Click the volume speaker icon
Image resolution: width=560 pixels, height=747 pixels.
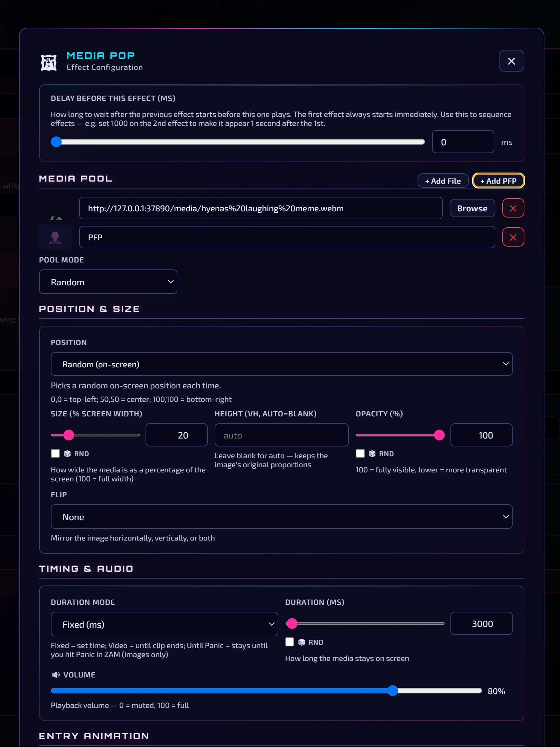(56, 675)
